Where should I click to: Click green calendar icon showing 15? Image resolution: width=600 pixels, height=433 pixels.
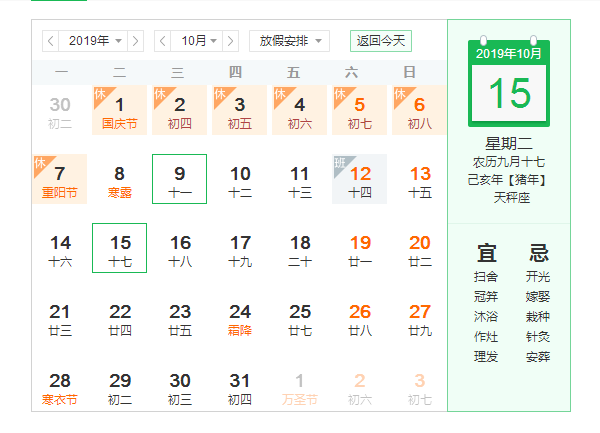click(509, 83)
